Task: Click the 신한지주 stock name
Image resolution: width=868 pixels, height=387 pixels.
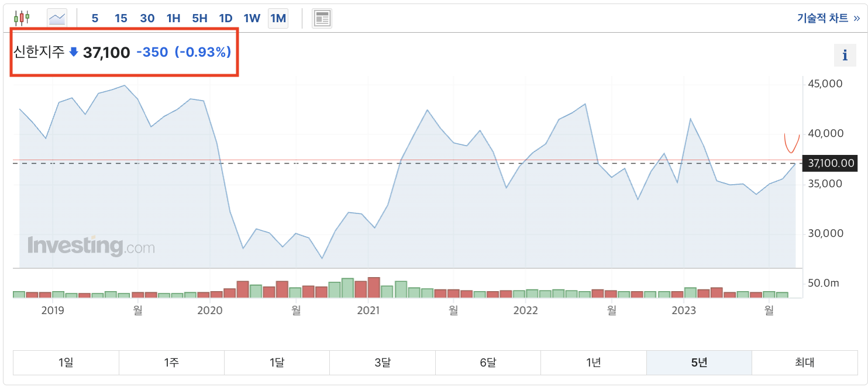Action: (39, 52)
